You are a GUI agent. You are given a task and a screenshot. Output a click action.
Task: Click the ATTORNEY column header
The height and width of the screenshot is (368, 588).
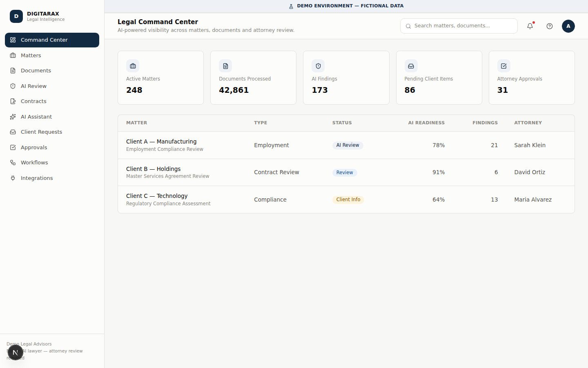tap(528, 123)
